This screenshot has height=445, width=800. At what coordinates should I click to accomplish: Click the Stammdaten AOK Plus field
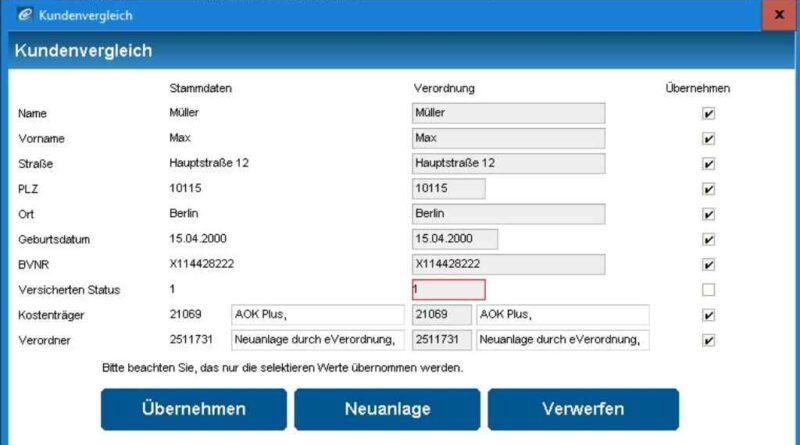318,315
